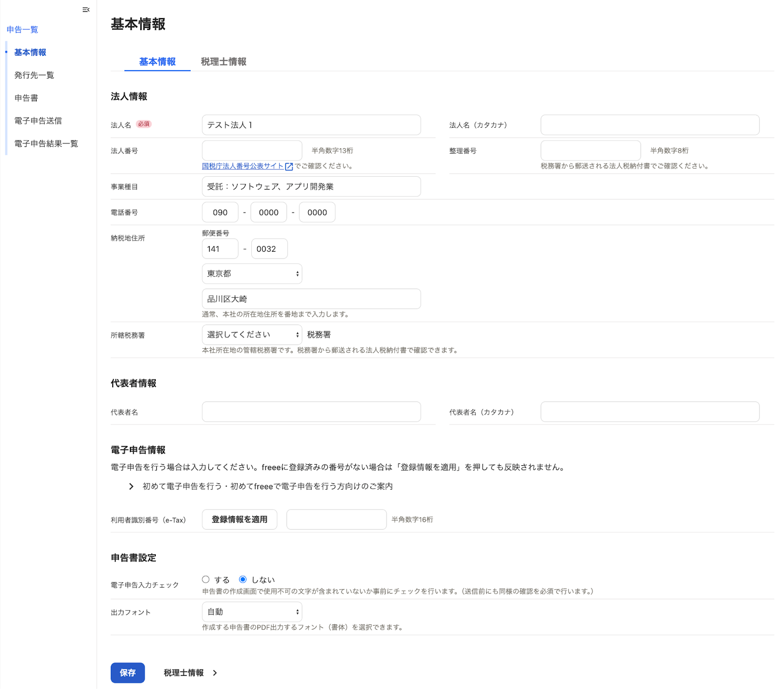The image size is (784, 689).
Task: Click the 事業種目 input field
Action: (311, 187)
